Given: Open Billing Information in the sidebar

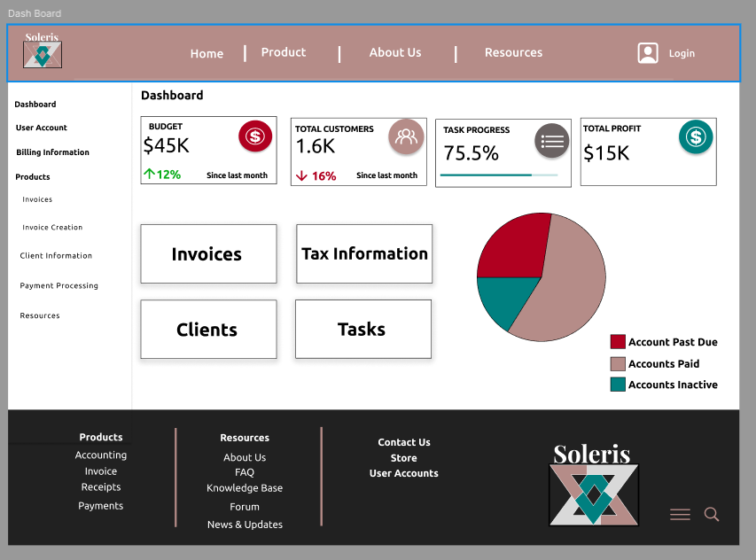Looking at the screenshot, I should [52, 152].
